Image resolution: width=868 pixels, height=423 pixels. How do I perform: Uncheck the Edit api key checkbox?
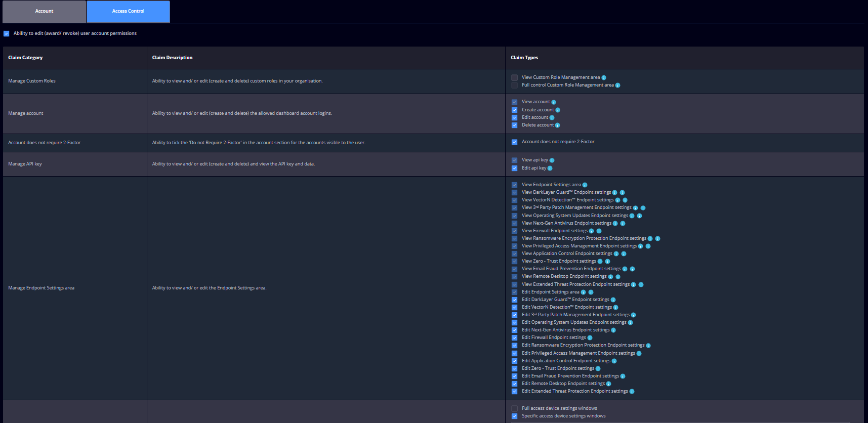(x=514, y=168)
